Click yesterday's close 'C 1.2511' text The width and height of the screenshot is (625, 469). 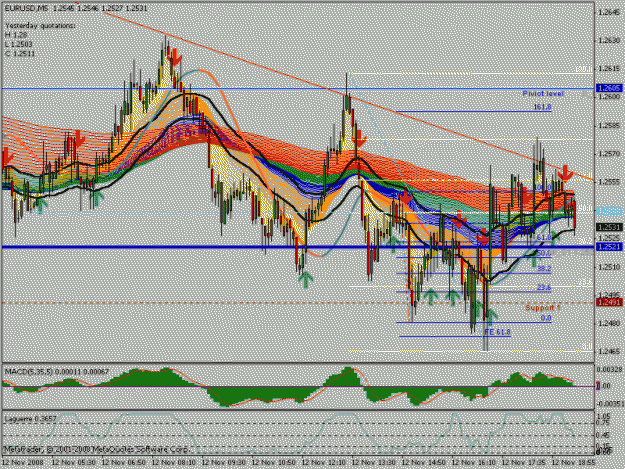(x=20, y=54)
